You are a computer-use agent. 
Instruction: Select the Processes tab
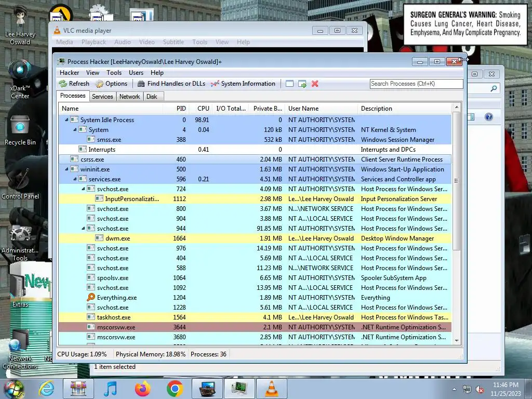point(73,96)
